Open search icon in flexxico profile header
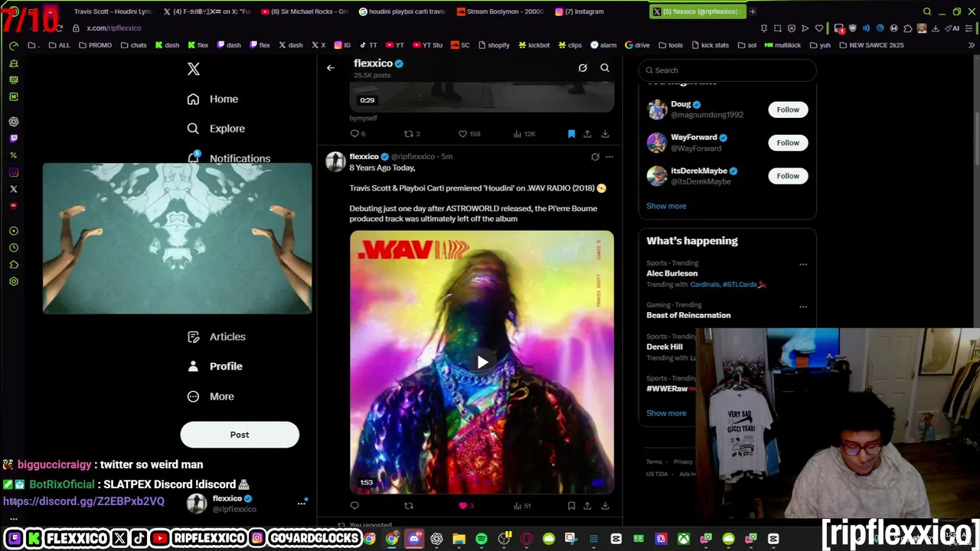This screenshot has height=551, width=980. pos(605,68)
